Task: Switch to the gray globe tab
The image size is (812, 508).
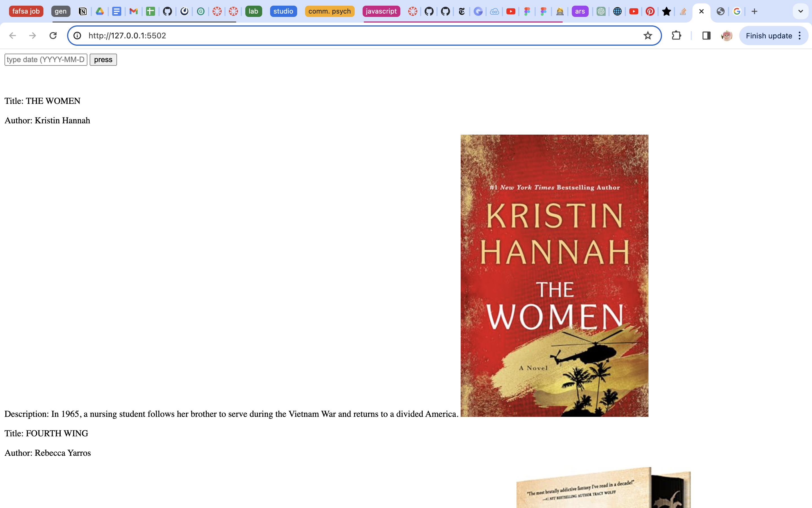Action: [x=720, y=11]
